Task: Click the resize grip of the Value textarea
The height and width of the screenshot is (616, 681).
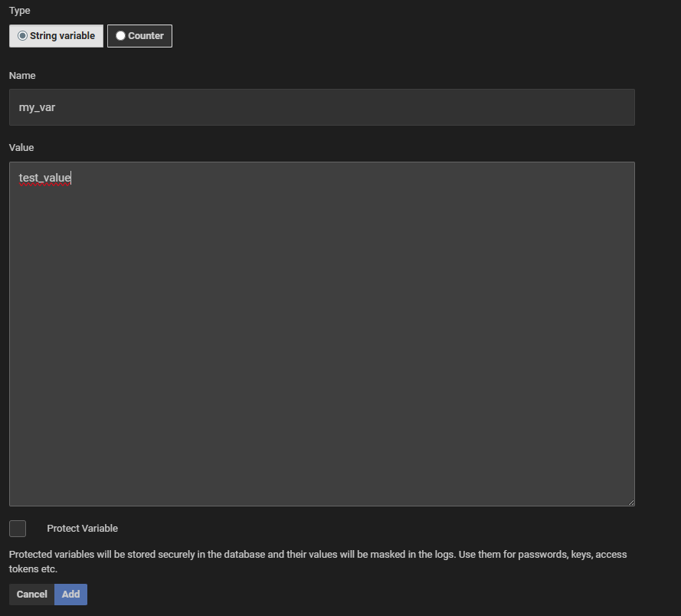Action: coord(631,501)
